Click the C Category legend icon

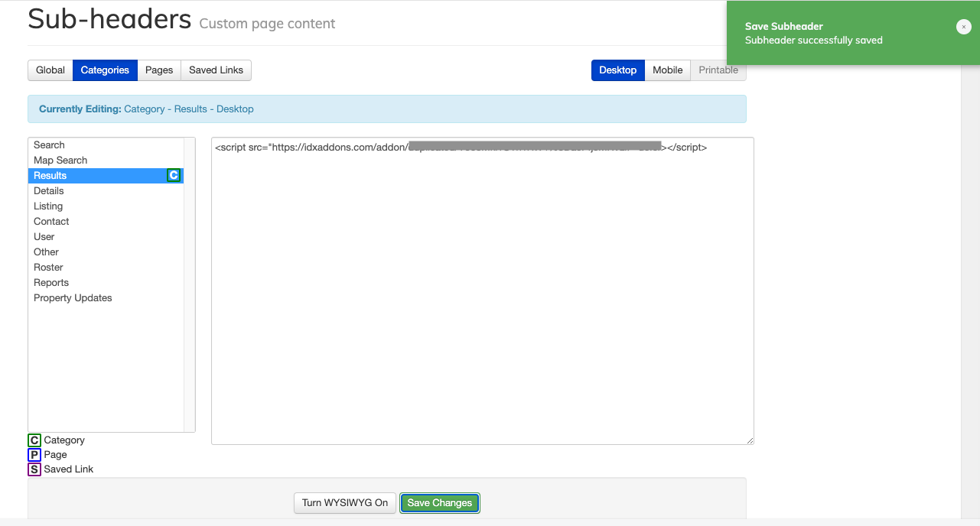pyautogui.click(x=34, y=440)
